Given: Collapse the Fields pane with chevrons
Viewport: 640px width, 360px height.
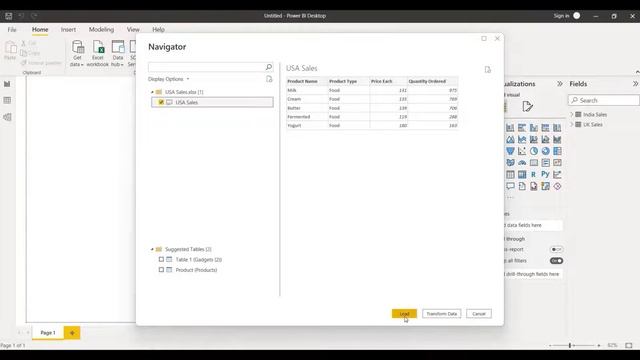Looking at the screenshot, I should [x=636, y=84].
